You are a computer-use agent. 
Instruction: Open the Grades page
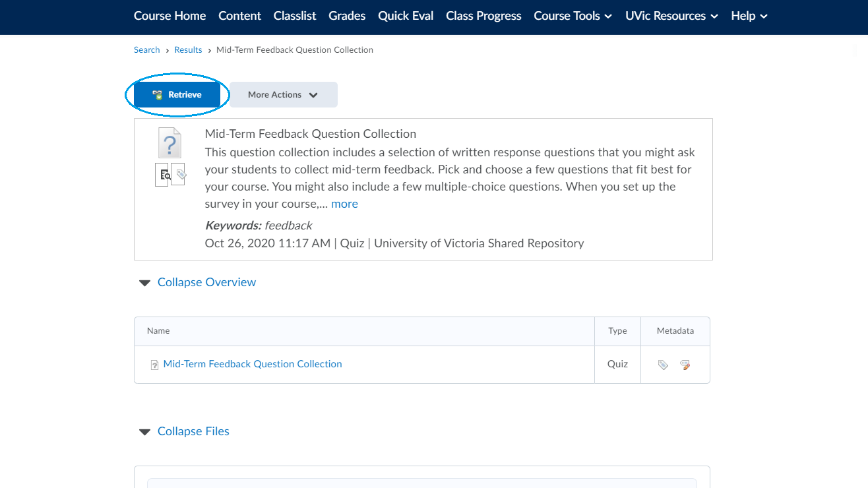pos(347,16)
